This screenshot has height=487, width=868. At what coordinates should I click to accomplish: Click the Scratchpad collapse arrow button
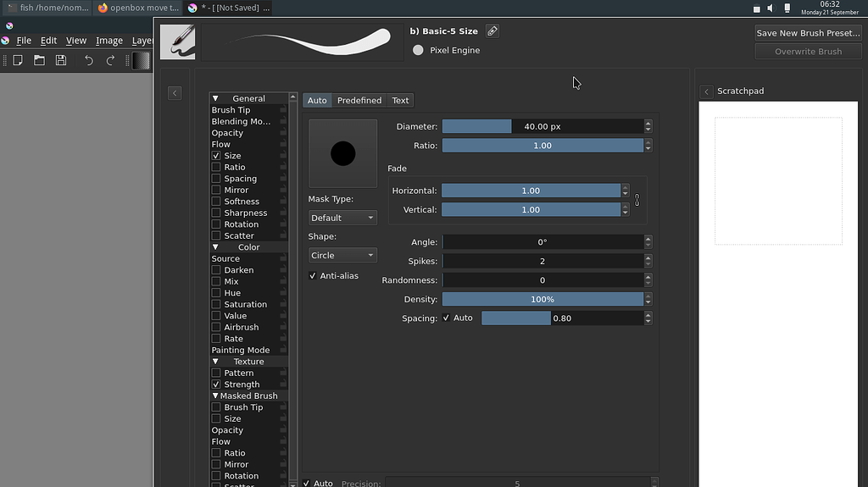[x=706, y=91]
